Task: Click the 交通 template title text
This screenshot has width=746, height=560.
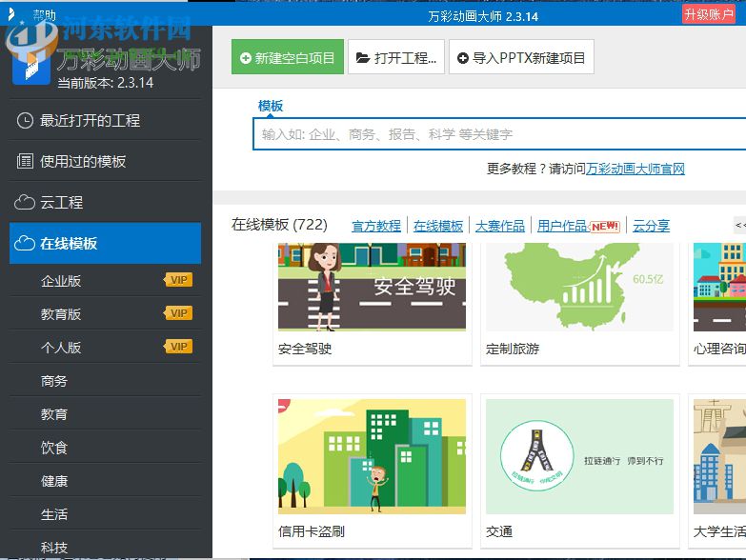Action: point(499,531)
